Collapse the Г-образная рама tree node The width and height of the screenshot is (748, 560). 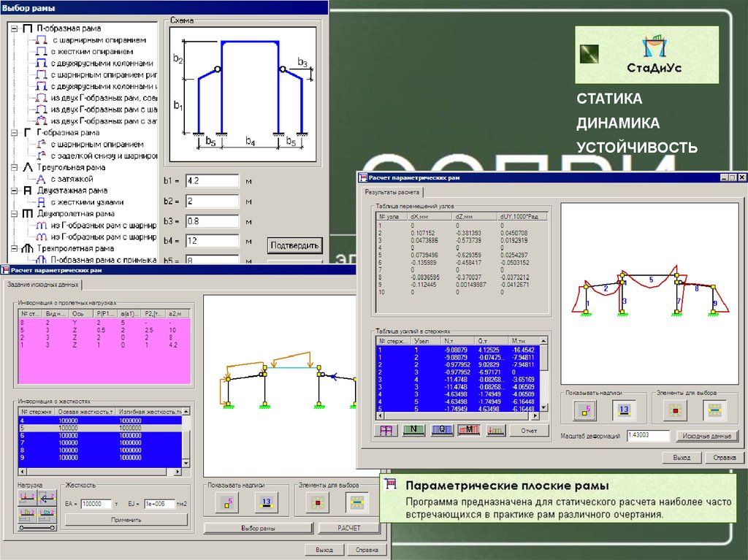click(15, 133)
